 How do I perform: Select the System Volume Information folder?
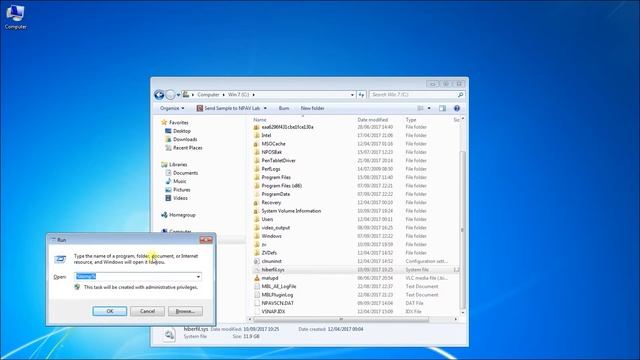pos(291,211)
